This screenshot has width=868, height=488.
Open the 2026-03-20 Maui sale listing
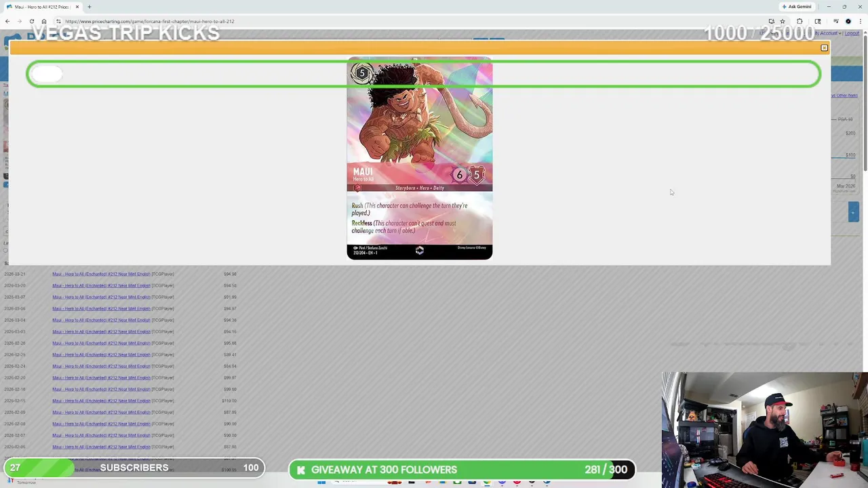tap(101, 285)
